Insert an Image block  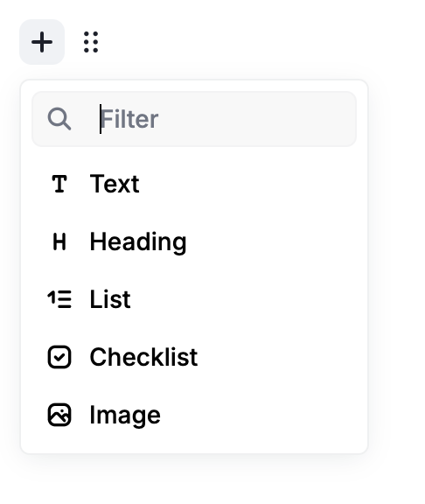pos(194,415)
